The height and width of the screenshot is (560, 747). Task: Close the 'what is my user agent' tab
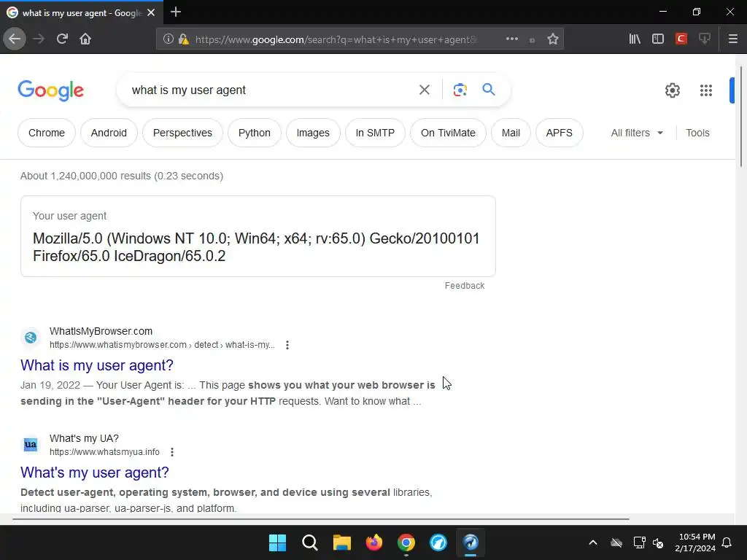coord(151,13)
